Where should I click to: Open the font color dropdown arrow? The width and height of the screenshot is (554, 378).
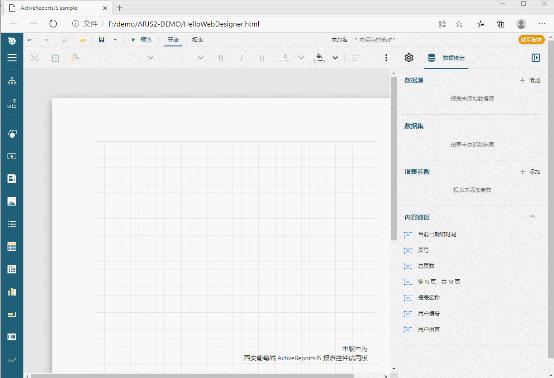(x=301, y=58)
